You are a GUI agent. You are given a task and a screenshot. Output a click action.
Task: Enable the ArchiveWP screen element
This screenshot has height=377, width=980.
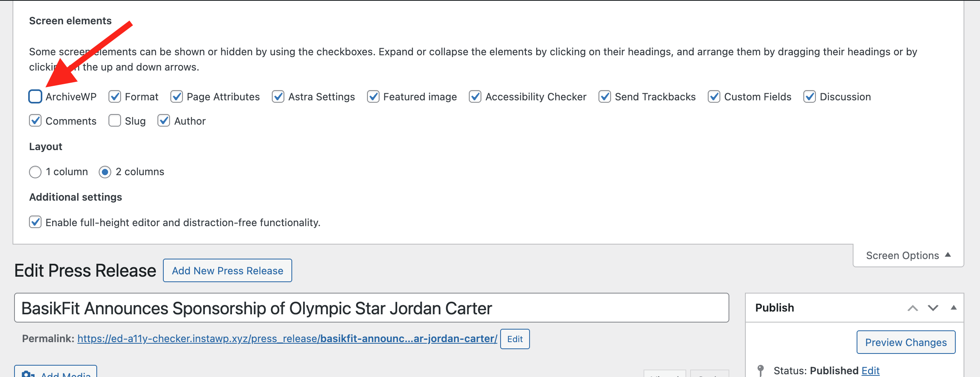[35, 96]
